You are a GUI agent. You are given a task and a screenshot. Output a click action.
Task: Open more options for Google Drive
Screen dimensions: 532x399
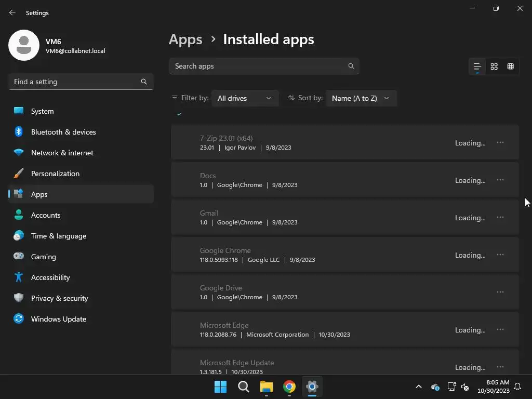(x=500, y=292)
